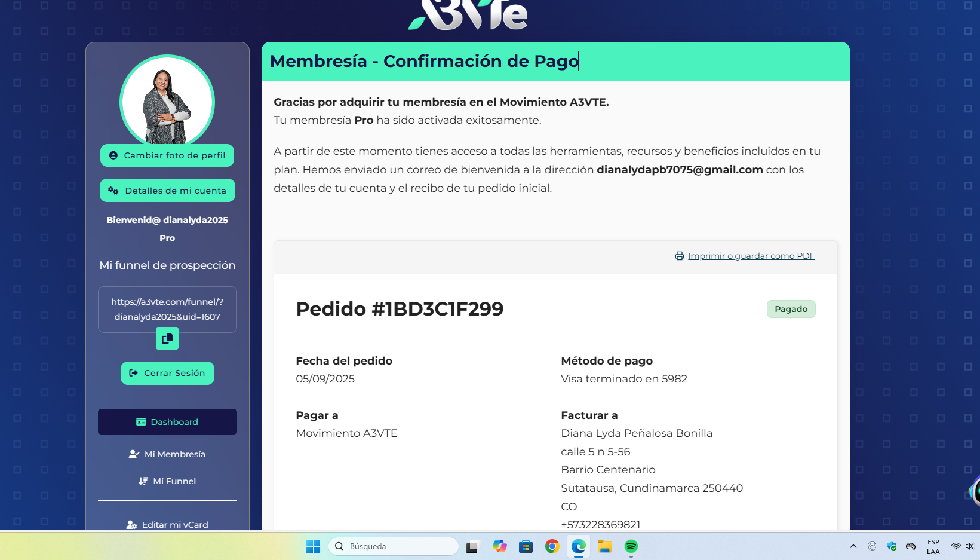The image size is (980, 560).
Task: Click the funnel URL text box
Action: [x=167, y=310]
